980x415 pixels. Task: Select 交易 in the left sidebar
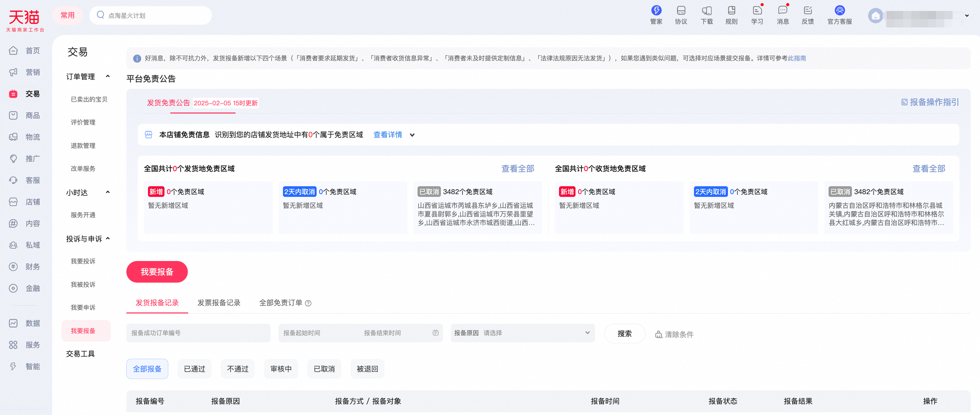(x=25, y=94)
